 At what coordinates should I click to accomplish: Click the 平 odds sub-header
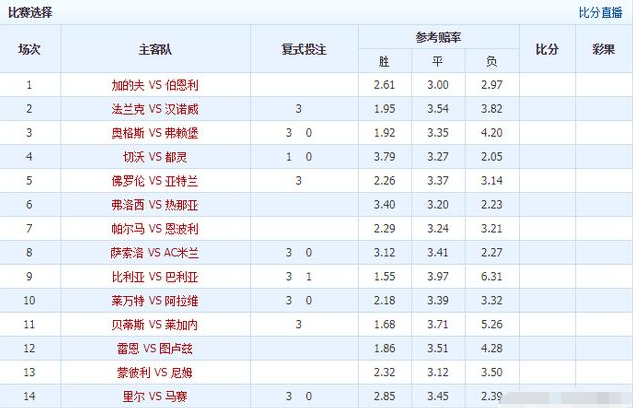point(438,61)
